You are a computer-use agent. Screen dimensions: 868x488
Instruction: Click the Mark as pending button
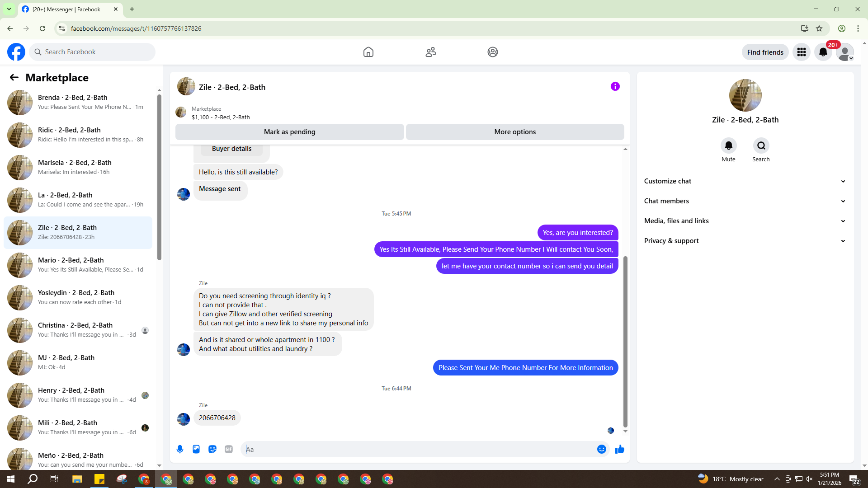pos(289,132)
